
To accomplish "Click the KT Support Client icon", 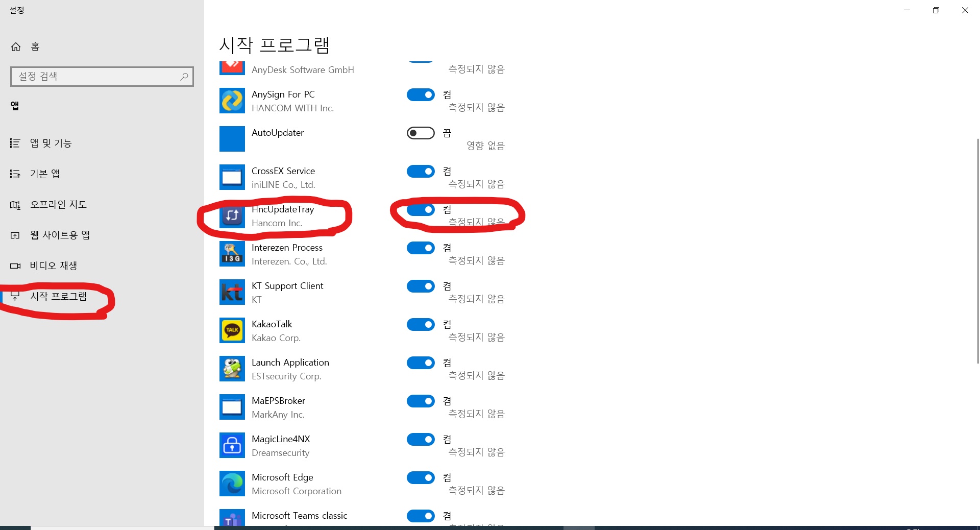I will click(232, 292).
